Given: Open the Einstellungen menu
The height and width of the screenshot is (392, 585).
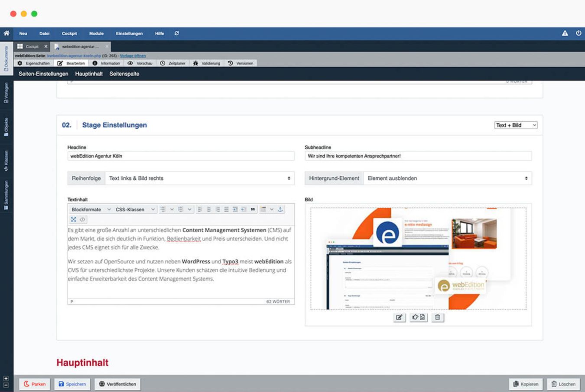Looking at the screenshot, I should [x=129, y=33].
